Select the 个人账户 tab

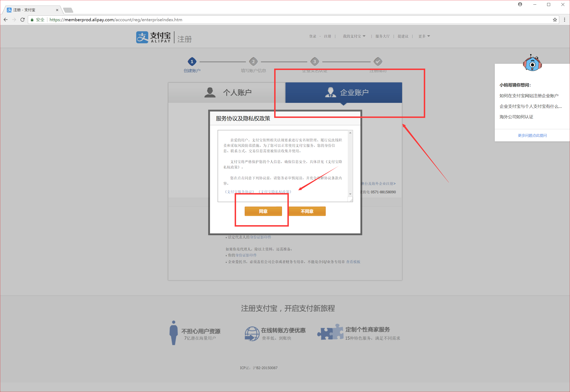[x=226, y=93]
